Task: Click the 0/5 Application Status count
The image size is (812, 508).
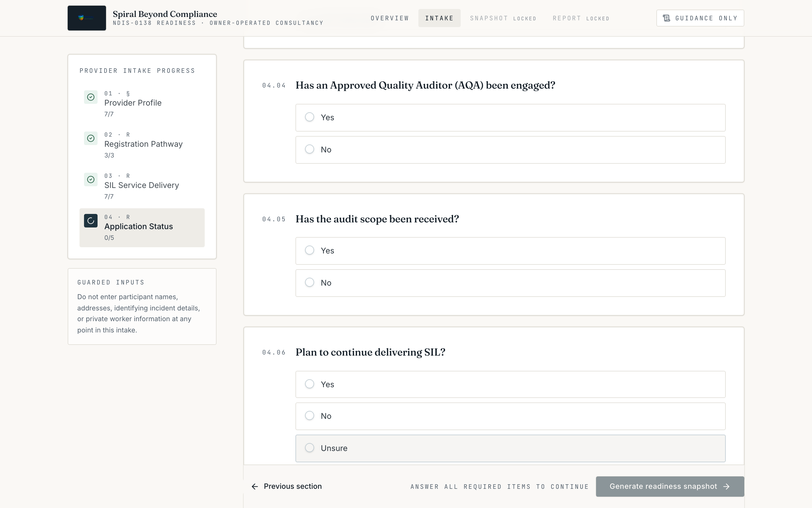Action: point(109,238)
